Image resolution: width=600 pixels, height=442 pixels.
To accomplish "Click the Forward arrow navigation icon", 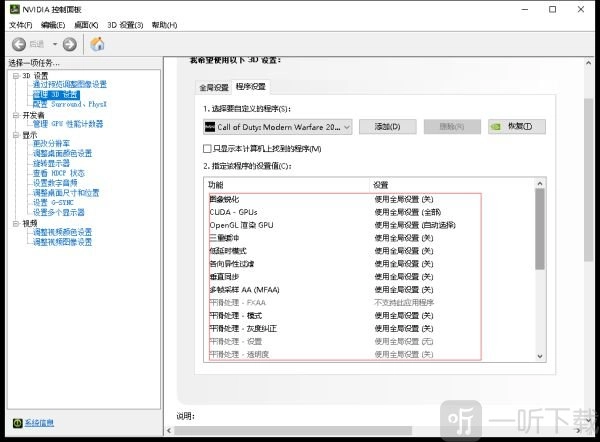I will point(69,44).
